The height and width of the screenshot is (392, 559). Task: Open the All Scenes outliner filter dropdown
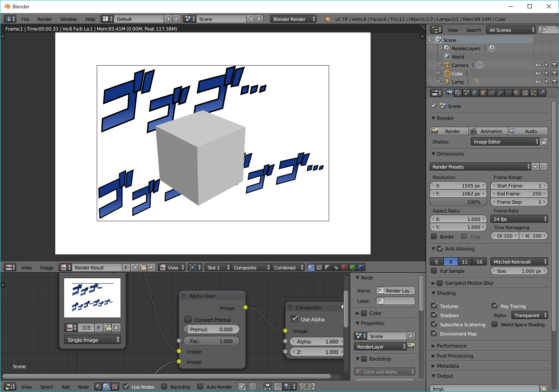pyautogui.click(x=511, y=30)
